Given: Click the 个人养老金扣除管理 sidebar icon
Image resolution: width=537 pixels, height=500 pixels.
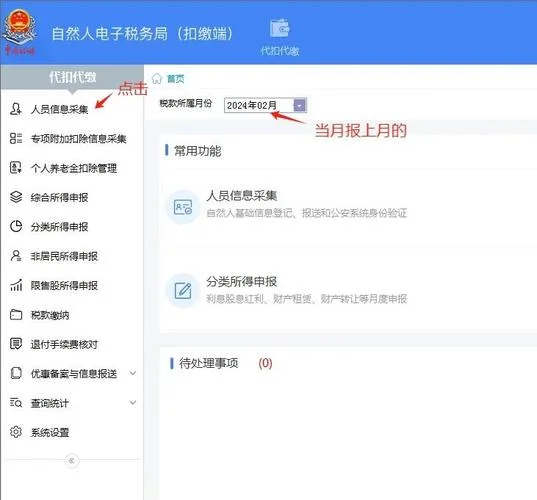Looking at the screenshot, I should pos(16,168).
